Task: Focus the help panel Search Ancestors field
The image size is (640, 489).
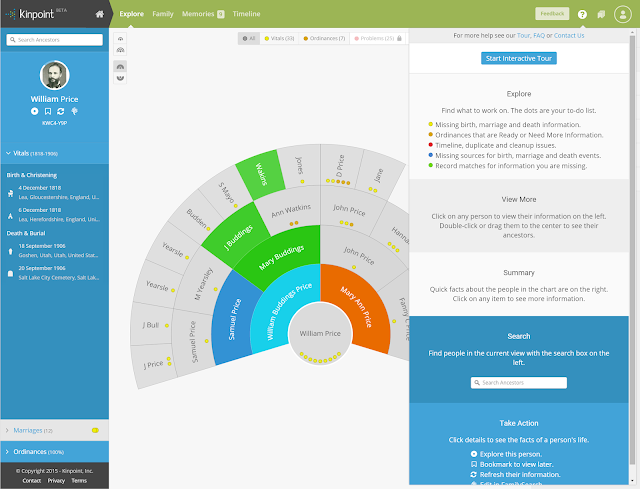Action: click(x=518, y=382)
